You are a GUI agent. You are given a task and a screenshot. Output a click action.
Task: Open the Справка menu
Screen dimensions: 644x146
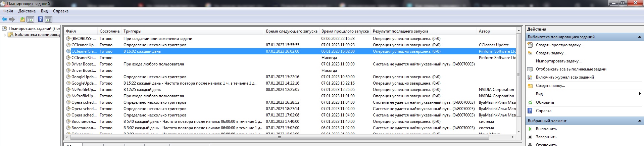(61, 11)
